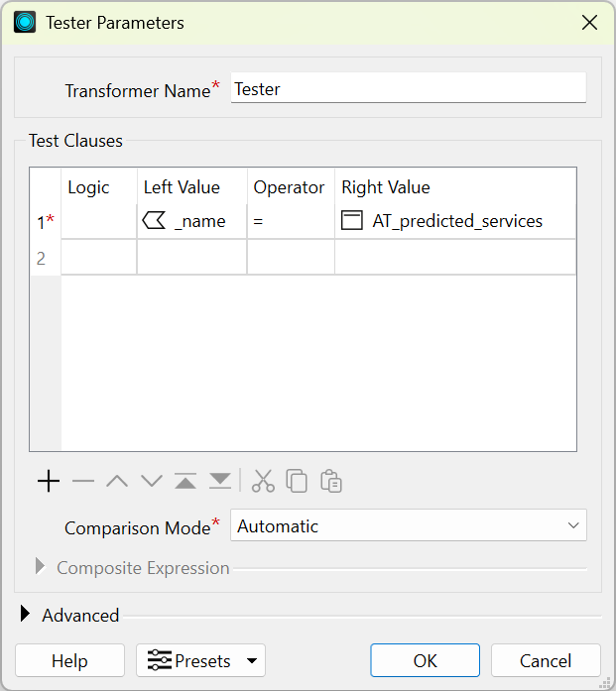The height and width of the screenshot is (691, 616).
Task: Click the Transformer Name input field
Action: 409,88
